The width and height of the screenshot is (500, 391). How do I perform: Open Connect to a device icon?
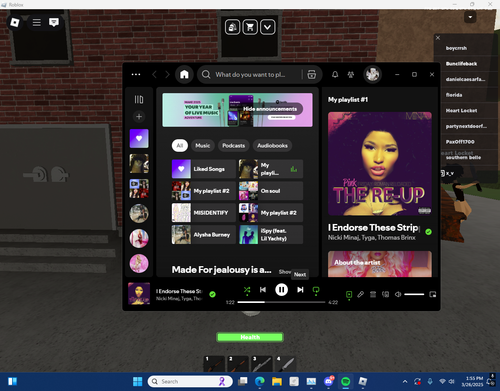click(x=385, y=294)
